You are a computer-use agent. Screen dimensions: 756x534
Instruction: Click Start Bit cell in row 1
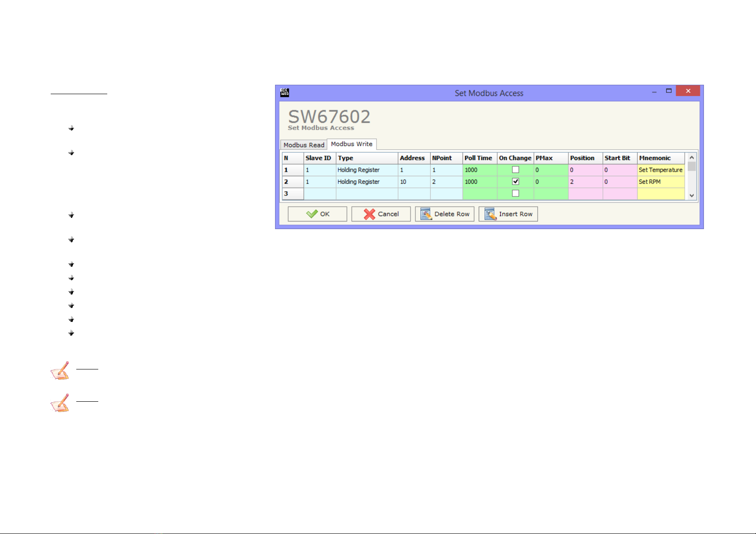point(620,170)
